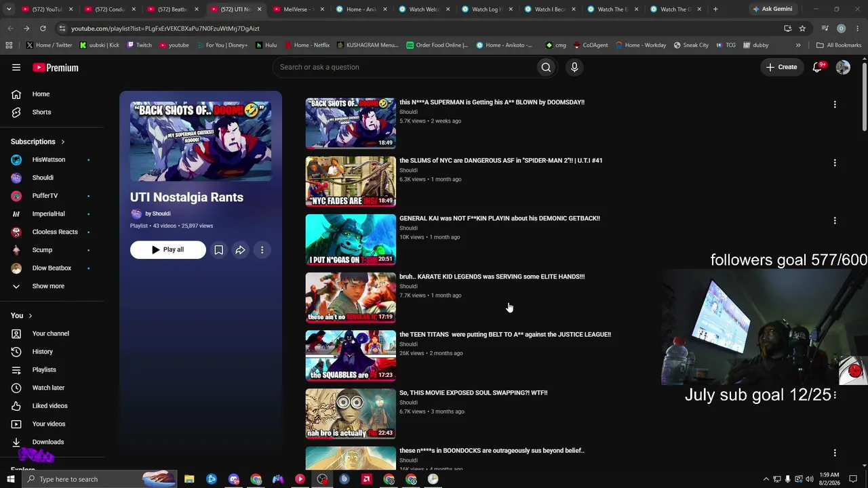Viewport: 868px width, 488px height.
Task: Open Windows Start menu
Action: tap(11, 479)
